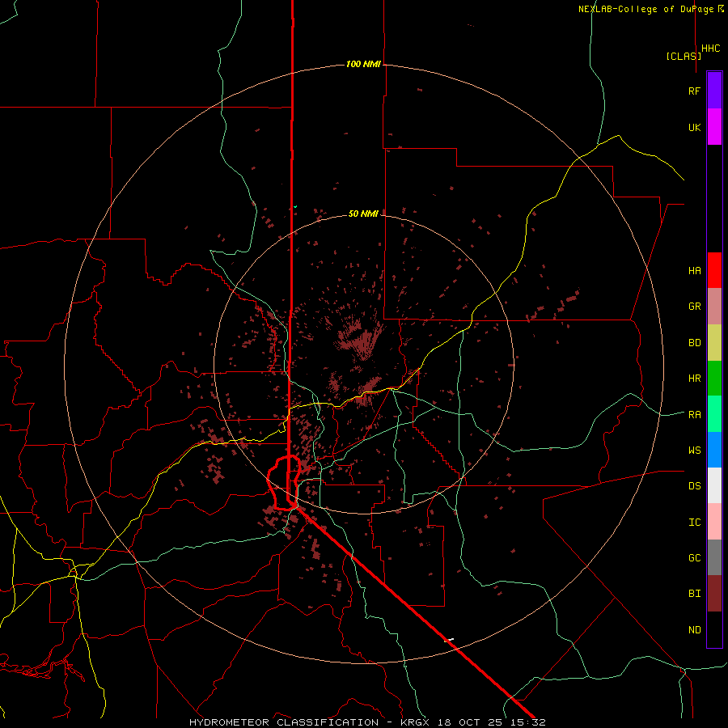
Task: Click the ND legend label
Action: (694, 630)
